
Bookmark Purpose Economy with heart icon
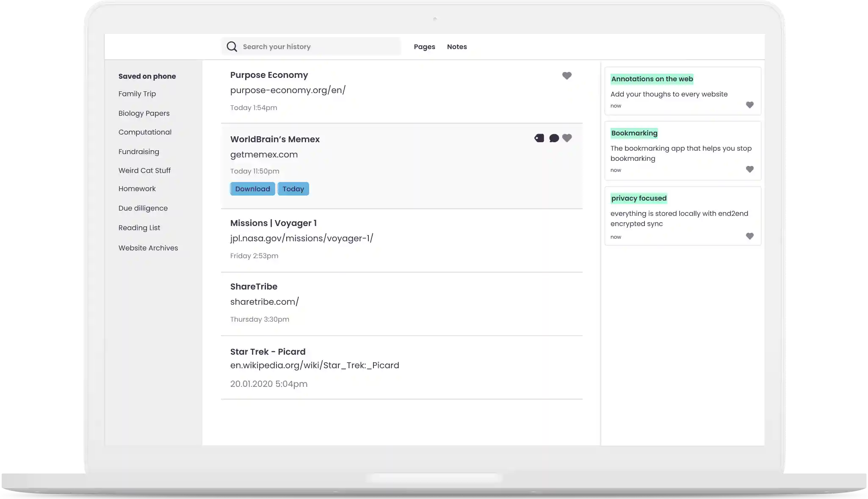click(567, 76)
